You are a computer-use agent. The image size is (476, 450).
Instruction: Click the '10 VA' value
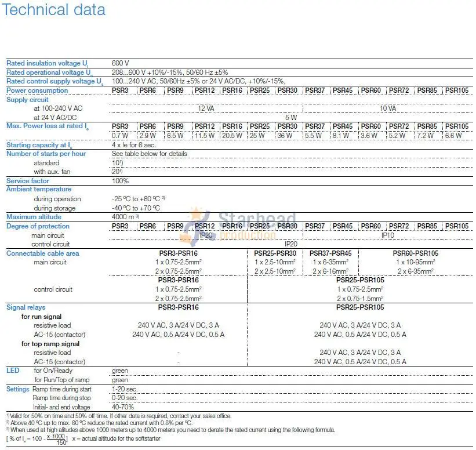(388, 108)
